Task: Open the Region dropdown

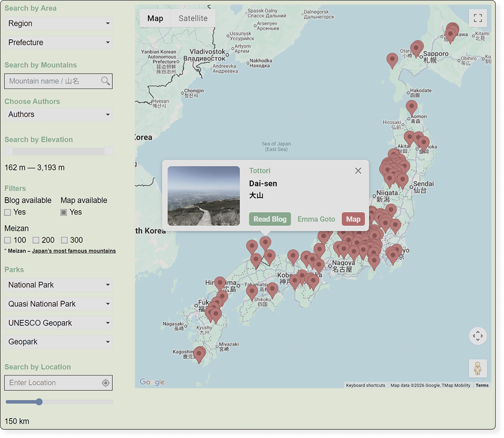Action: tap(58, 24)
